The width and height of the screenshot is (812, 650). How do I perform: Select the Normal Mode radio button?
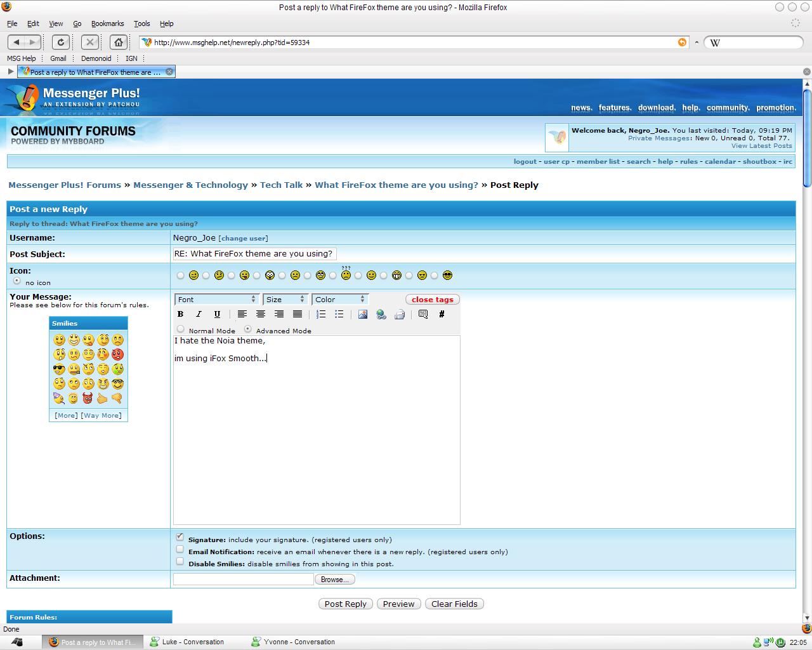pos(181,329)
